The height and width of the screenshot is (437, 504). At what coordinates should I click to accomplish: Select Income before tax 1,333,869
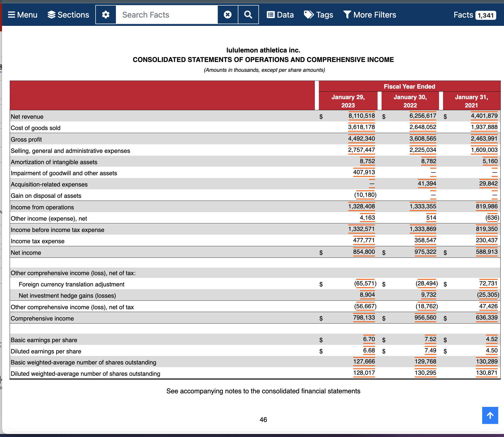coord(423,229)
